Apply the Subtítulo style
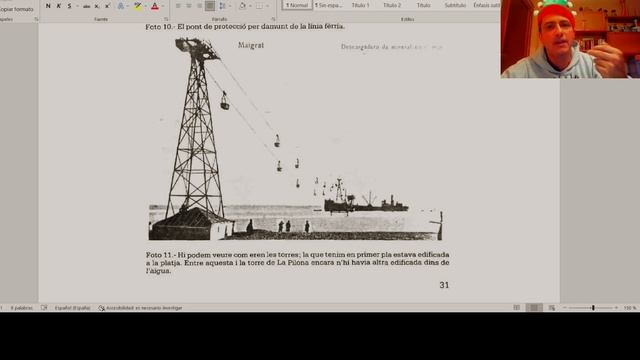Screen dimensions: 640x360 [455, 5]
